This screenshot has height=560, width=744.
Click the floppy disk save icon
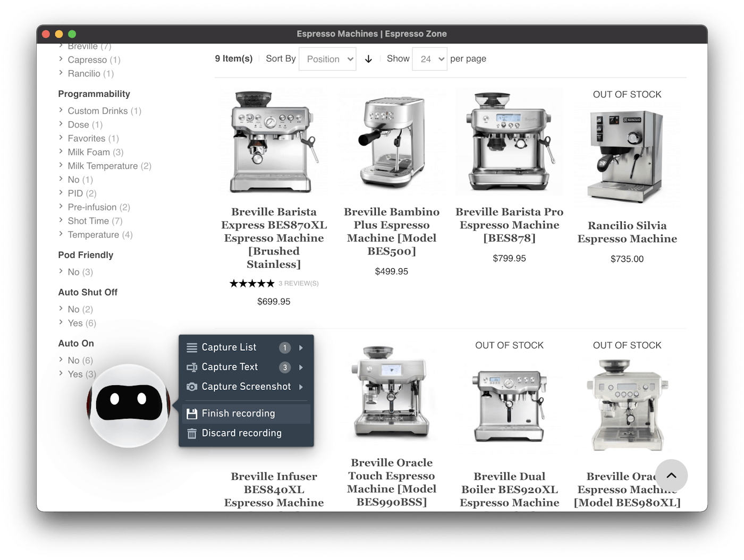192,413
